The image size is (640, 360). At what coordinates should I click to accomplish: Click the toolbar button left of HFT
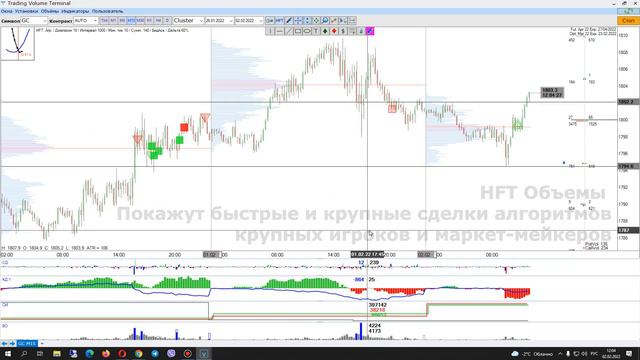point(269,20)
